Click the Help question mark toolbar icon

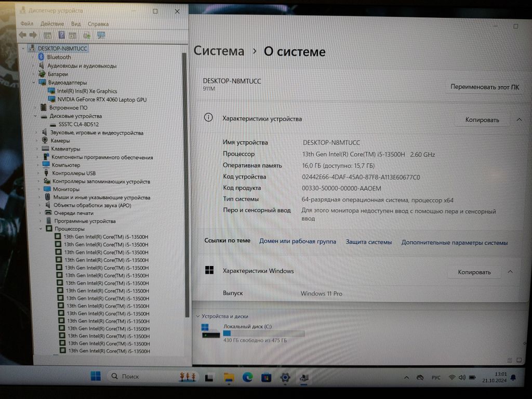(x=61, y=35)
